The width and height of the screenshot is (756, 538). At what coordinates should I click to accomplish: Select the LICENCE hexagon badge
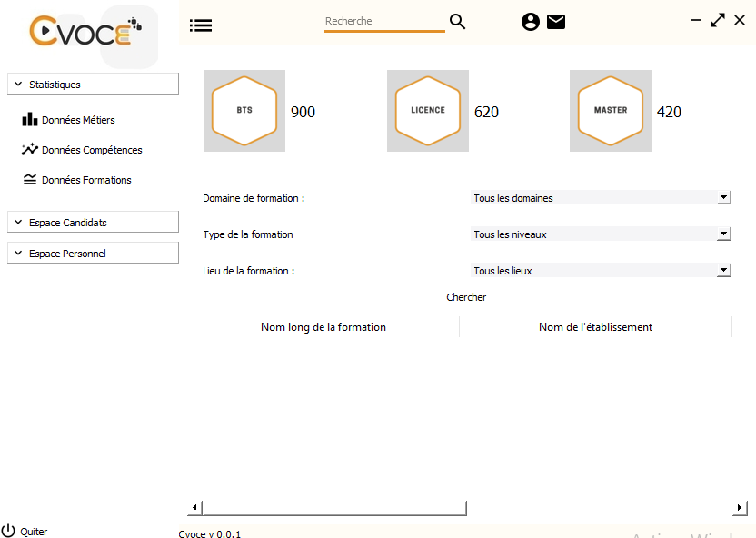click(427, 111)
